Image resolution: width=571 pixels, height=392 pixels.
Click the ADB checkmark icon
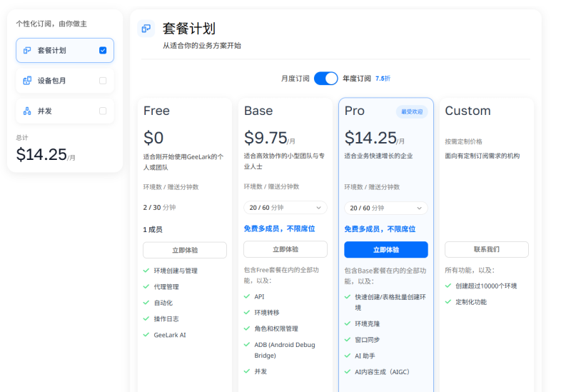[x=247, y=345]
